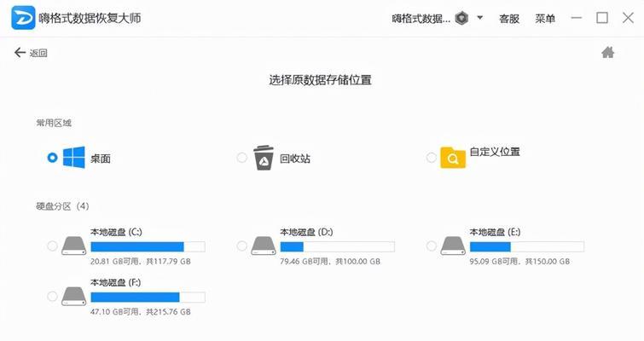The height and width of the screenshot is (341, 644).
Task: Click the recycle bin icon
Action: coord(264,158)
